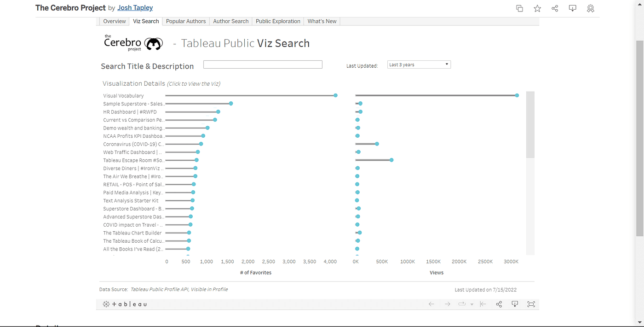Click the visualization list vertical scrollbar thumb

click(530, 124)
